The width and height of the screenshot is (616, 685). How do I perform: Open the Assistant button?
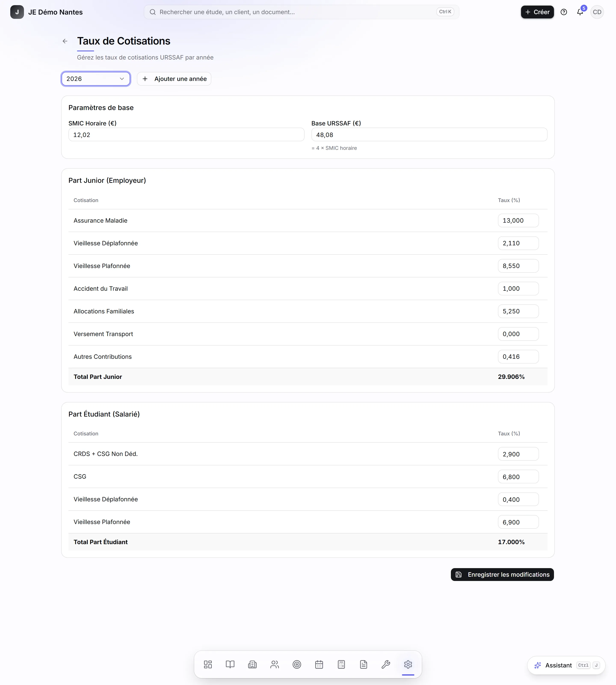coord(566,665)
